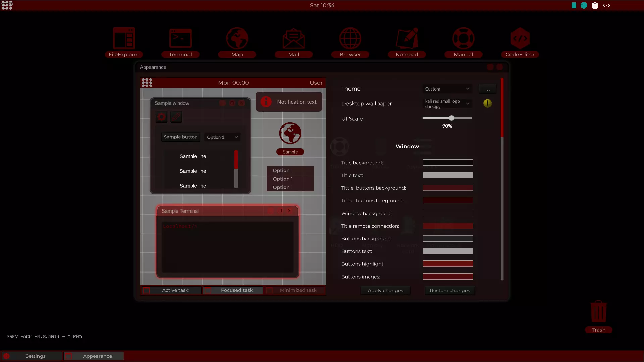The image size is (644, 362).
Task: Click the yellow wallpaper warning icon
Action: pos(487,103)
